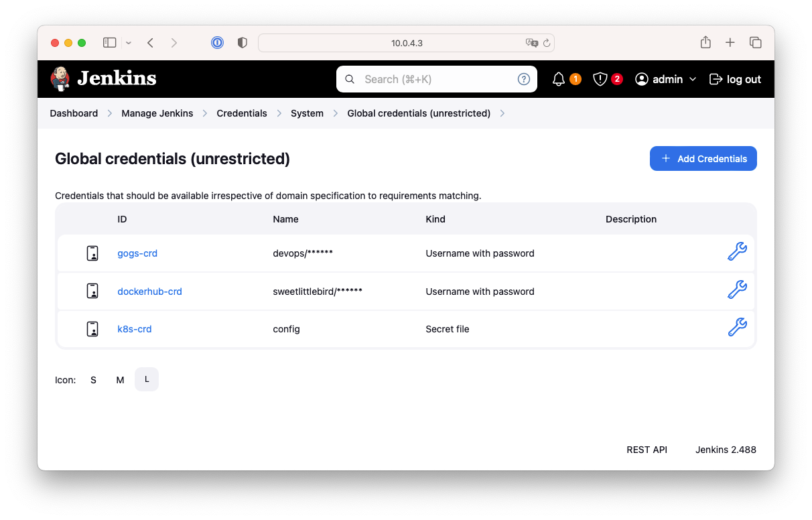
Task: Click the privacy shield icon in toolbar
Action: pyautogui.click(x=243, y=43)
